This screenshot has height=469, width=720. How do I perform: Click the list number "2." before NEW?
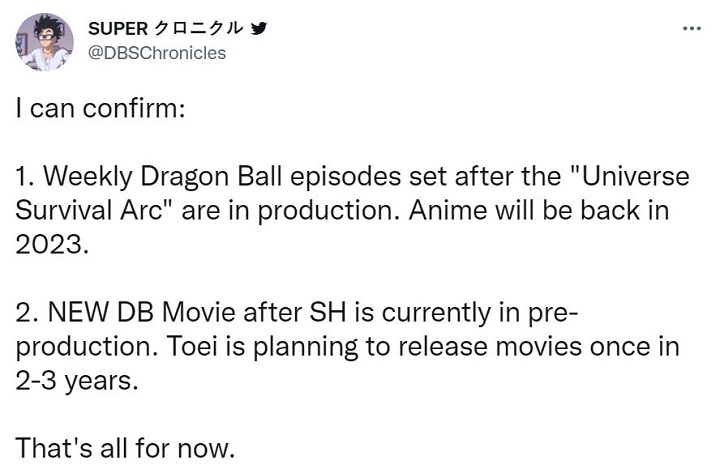(x=27, y=315)
